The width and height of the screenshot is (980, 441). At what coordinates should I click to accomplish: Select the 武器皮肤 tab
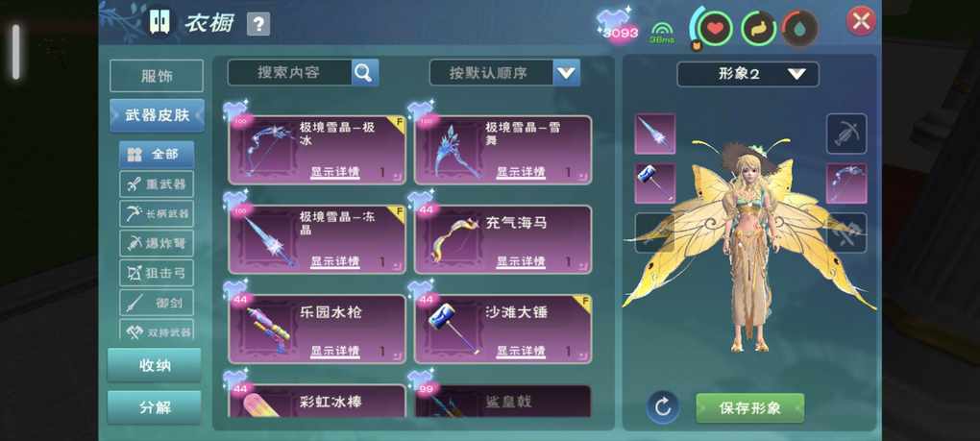pyautogui.click(x=157, y=115)
